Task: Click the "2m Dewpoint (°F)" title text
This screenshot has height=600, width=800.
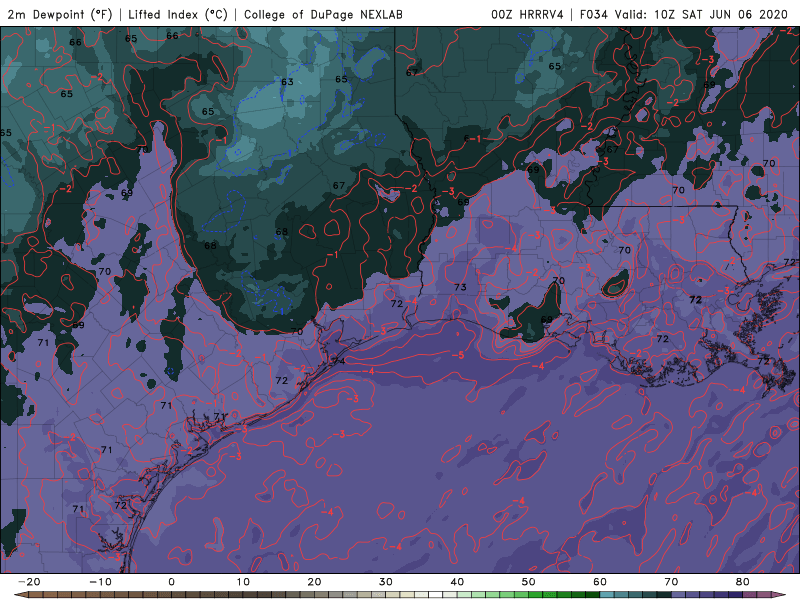Action: tap(60, 15)
